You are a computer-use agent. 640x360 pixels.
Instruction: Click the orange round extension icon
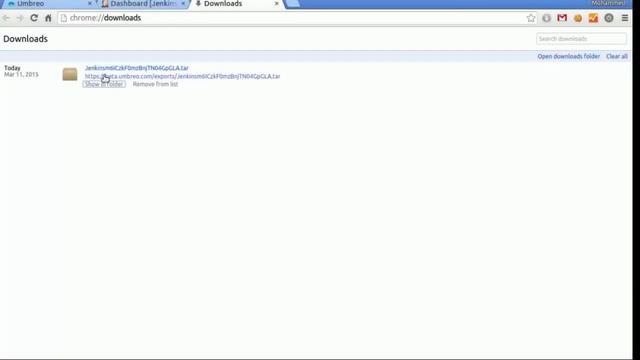(578, 18)
